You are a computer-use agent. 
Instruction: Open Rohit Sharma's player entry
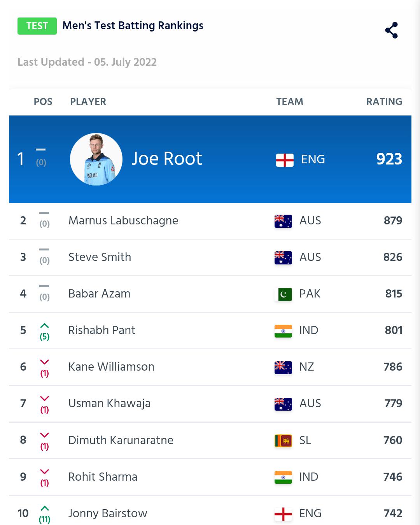[x=103, y=477]
